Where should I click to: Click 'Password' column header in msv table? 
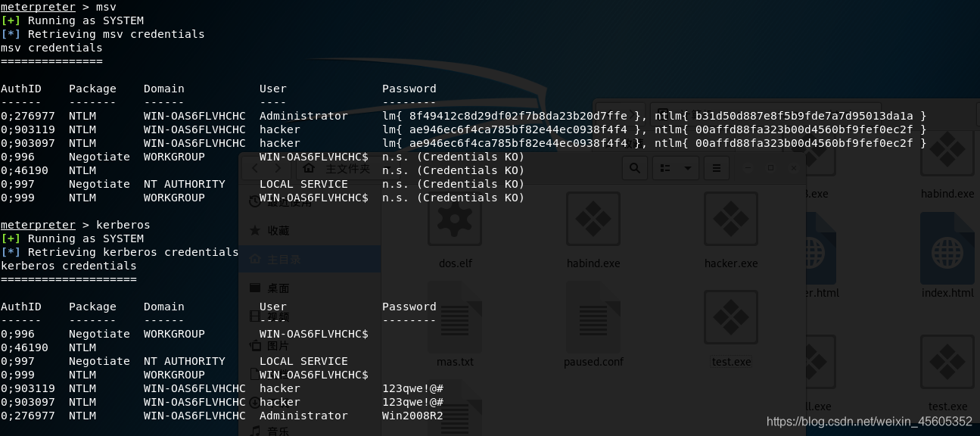point(409,89)
